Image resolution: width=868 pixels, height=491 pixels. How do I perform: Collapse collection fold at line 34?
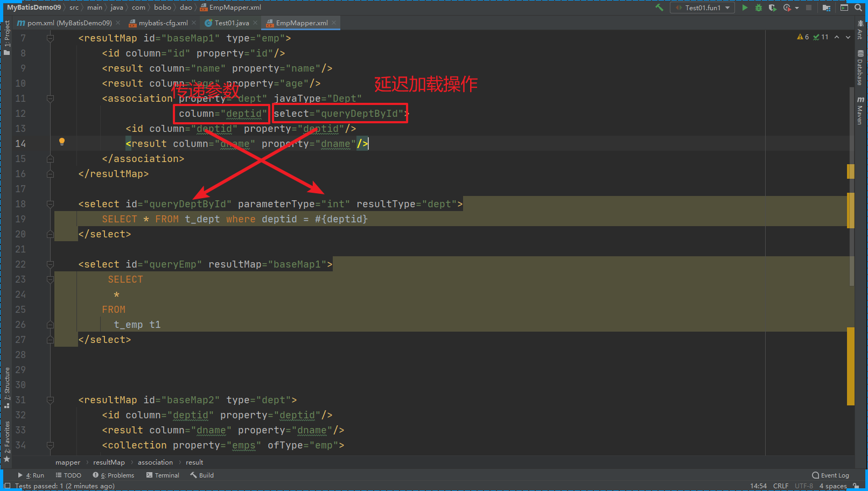point(50,445)
